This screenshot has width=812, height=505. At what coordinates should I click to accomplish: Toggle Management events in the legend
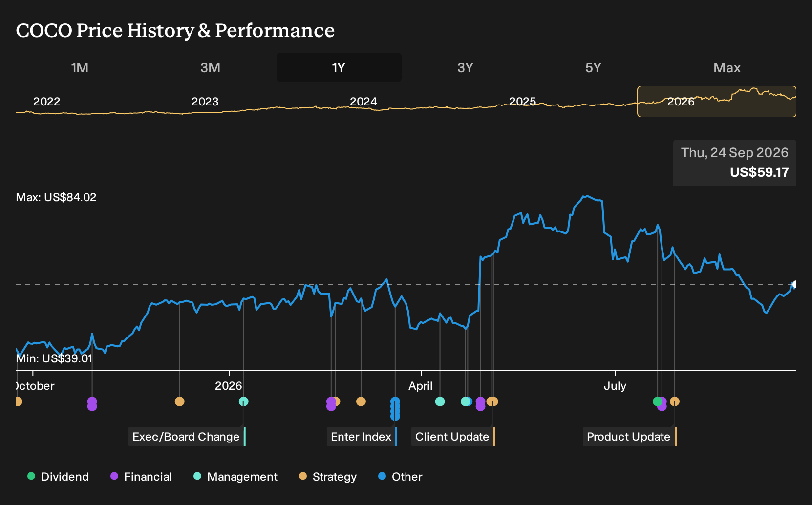(235, 477)
